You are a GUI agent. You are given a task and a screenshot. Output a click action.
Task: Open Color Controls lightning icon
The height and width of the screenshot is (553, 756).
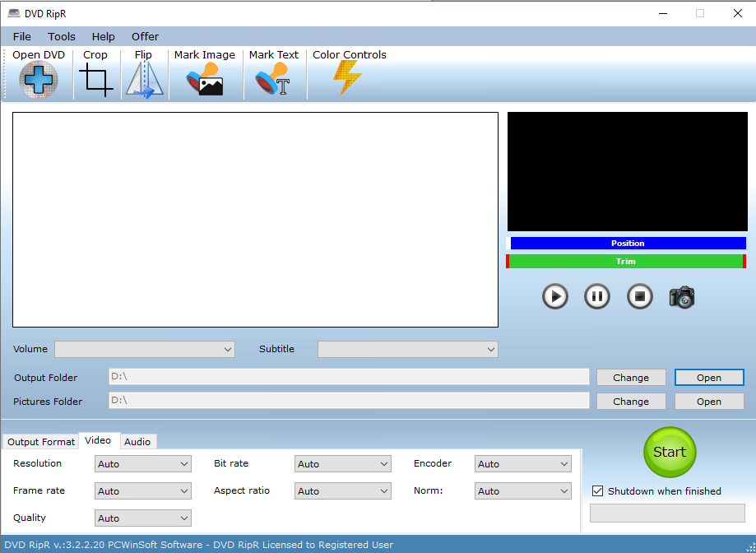click(347, 77)
